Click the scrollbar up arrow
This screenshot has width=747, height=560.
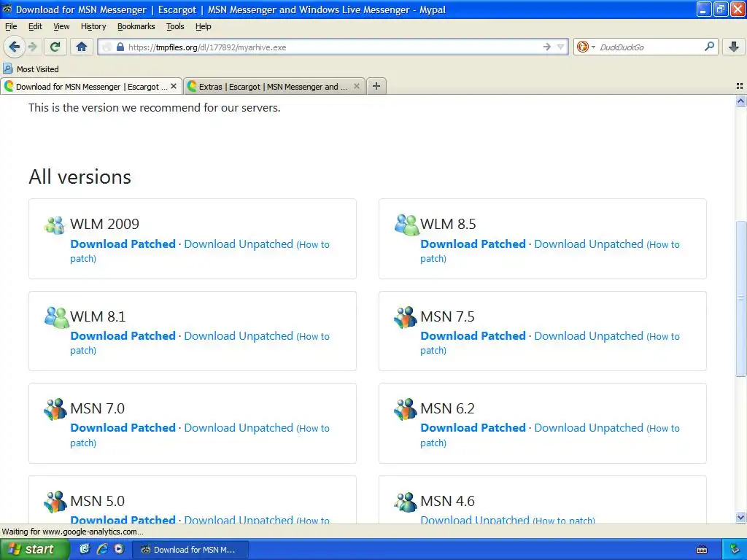tap(740, 101)
